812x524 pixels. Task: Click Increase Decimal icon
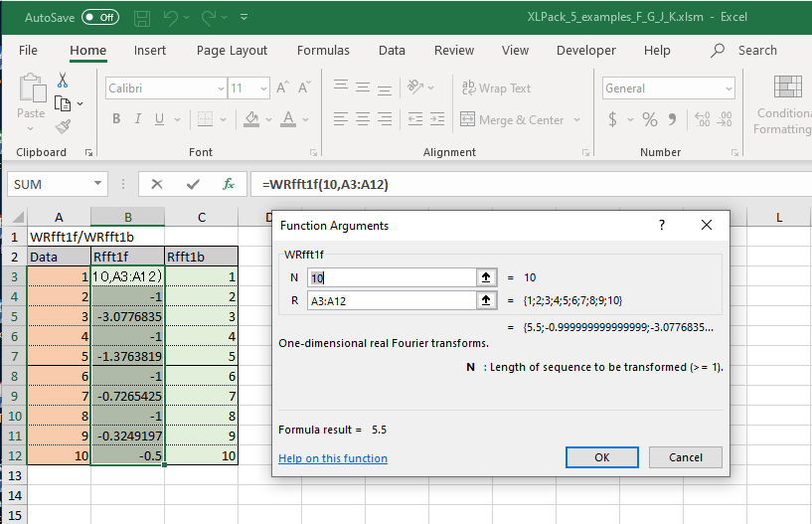(x=703, y=119)
